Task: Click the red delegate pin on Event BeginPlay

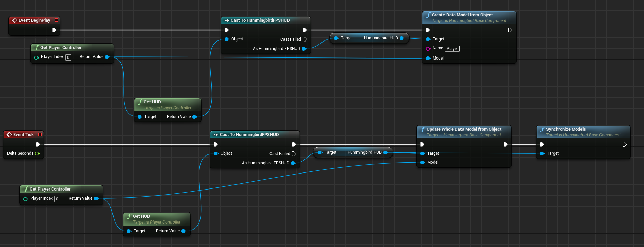Action: 56,20
